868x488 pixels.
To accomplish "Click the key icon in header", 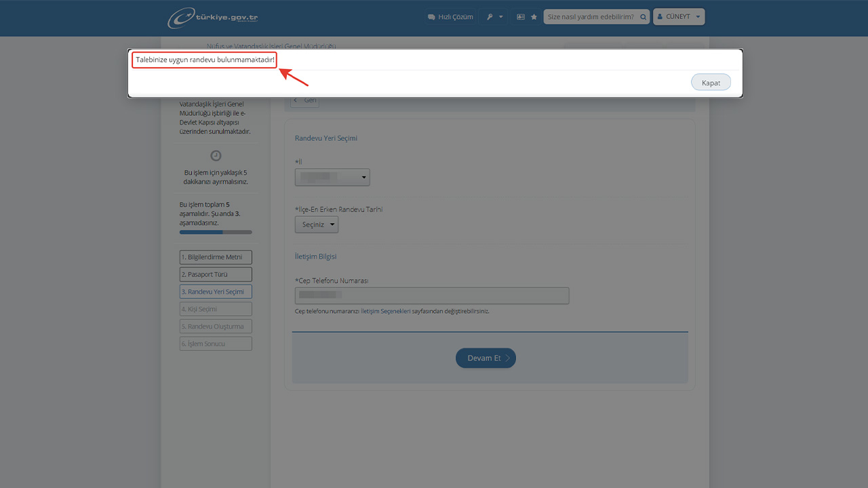I will [490, 17].
